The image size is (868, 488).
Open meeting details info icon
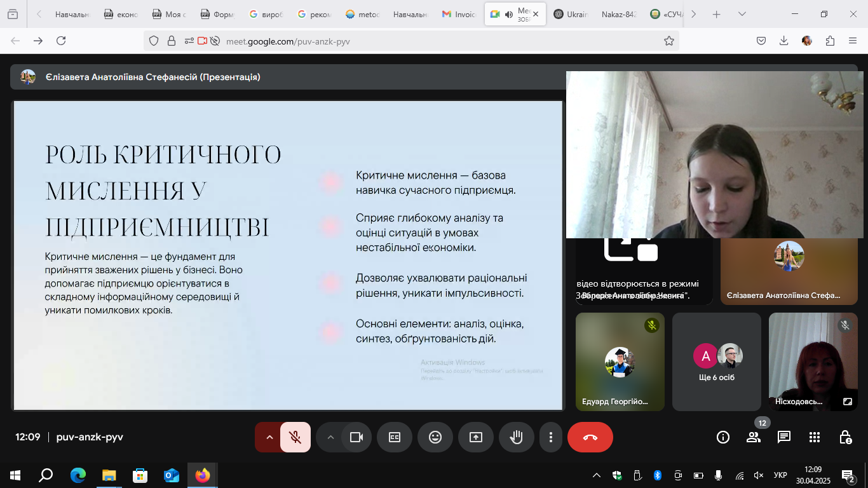click(x=723, y=437)
